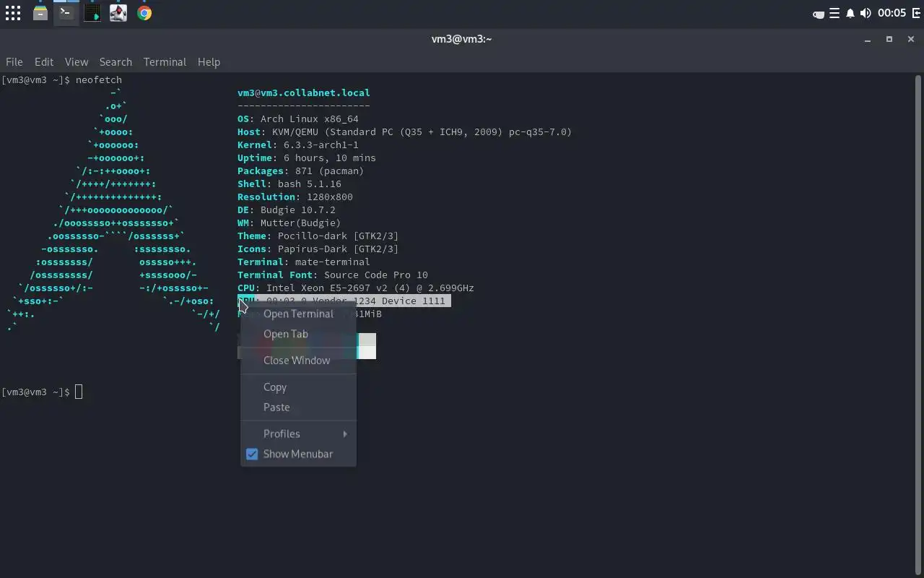Click the 'DE: Budgie 10.7.2' line
924x578 pixels.
coord(287,210)
